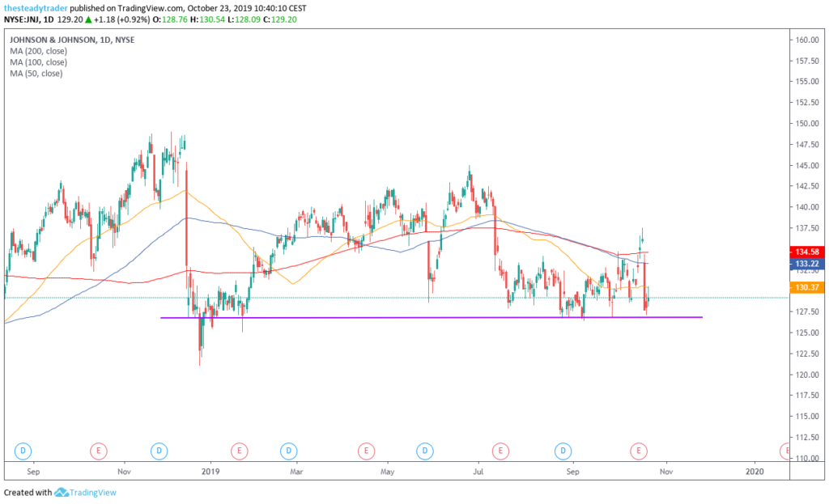Click the earnings marker just after the Jul label
This screenshot has width=829, height=504.
pos(500,451)
